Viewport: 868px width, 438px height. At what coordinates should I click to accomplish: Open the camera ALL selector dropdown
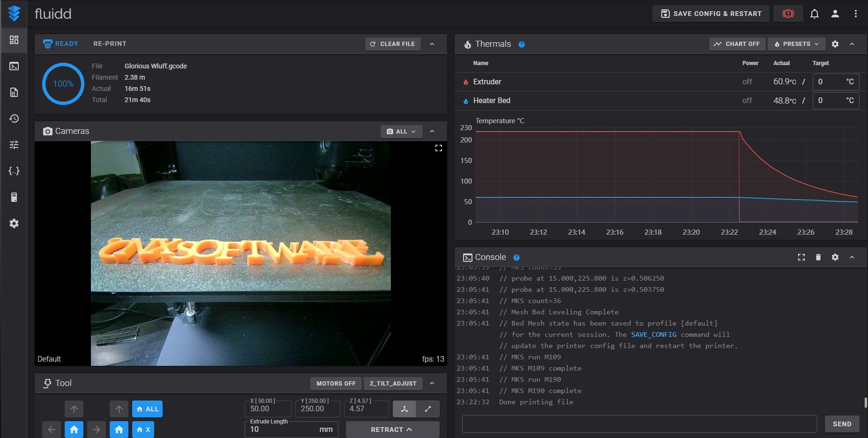coord(402,132)
